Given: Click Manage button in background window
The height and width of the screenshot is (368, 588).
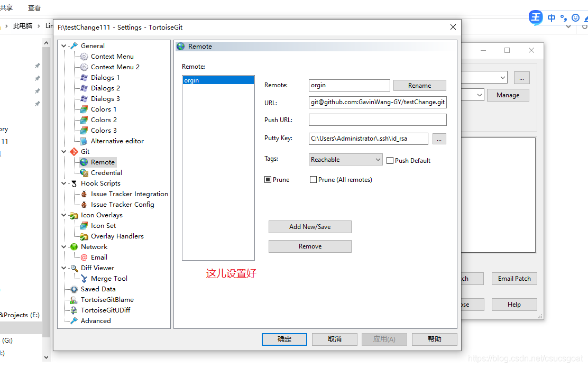Looking at the screenshot, I should click(508, 95).
